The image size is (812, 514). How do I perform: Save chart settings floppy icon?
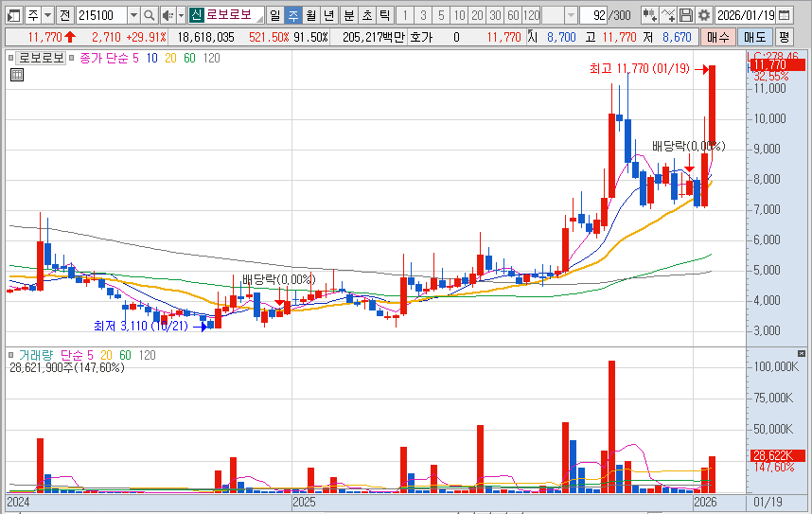[685, 15]
